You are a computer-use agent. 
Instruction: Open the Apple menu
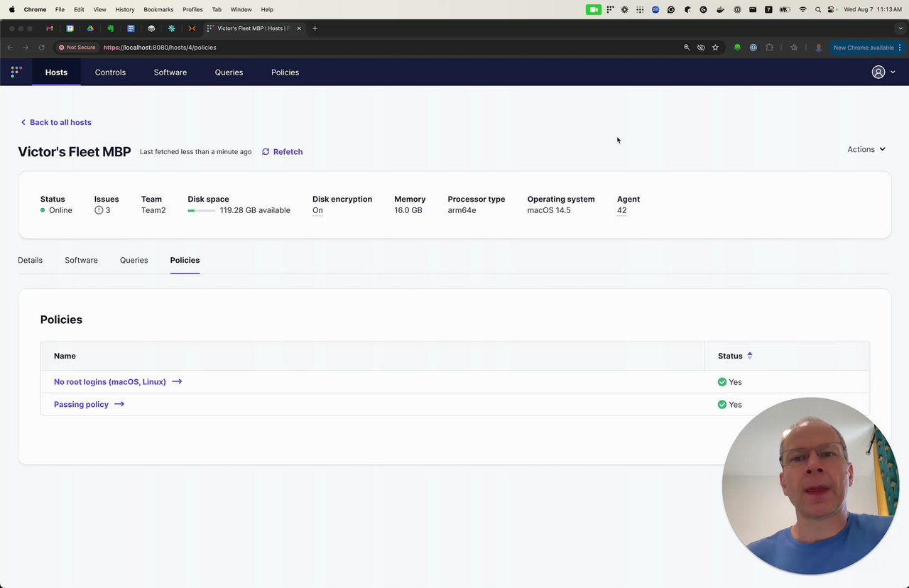tap(11, 9)
